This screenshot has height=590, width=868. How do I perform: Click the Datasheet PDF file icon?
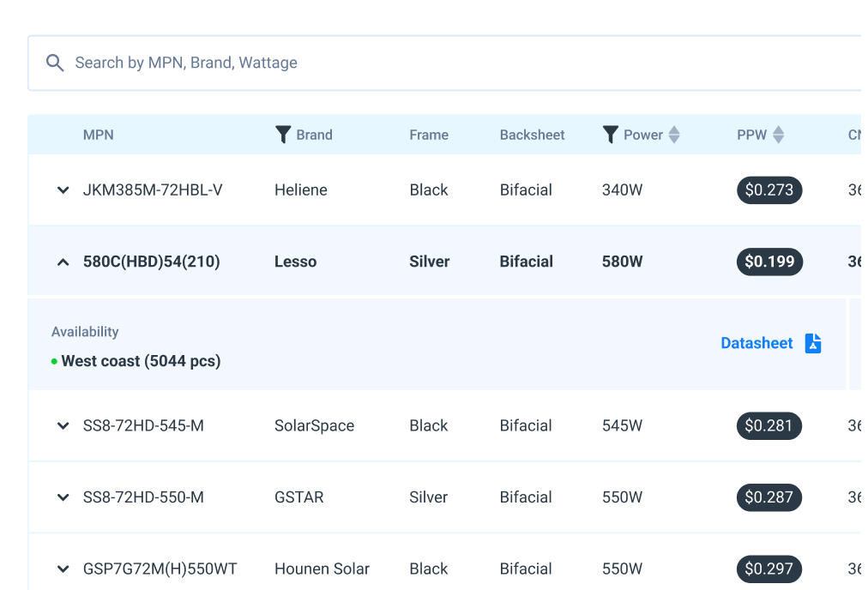pos(813,343)
